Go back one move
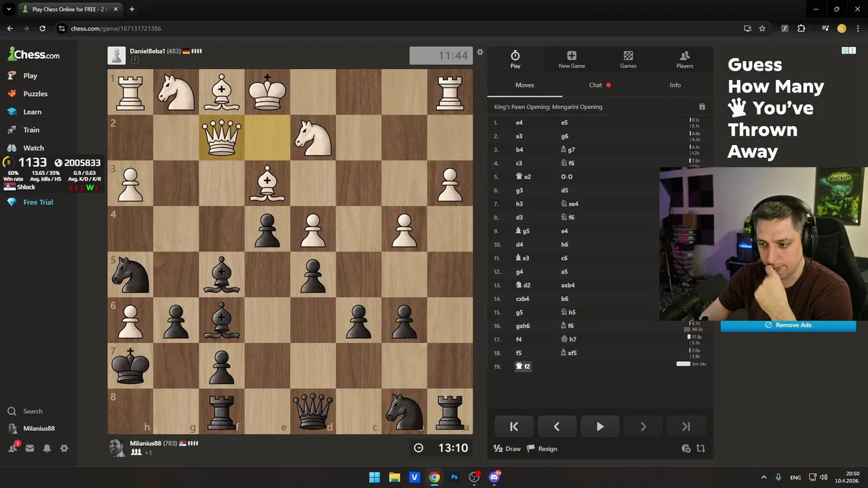 [x=557, y=426]
